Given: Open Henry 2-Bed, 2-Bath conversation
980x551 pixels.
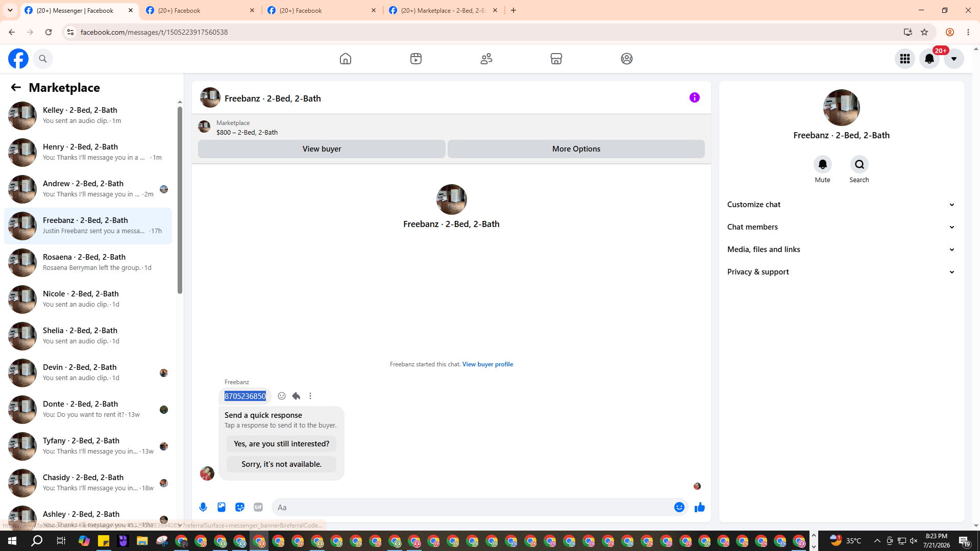Looking at the screenshot, I should (88, 153).
